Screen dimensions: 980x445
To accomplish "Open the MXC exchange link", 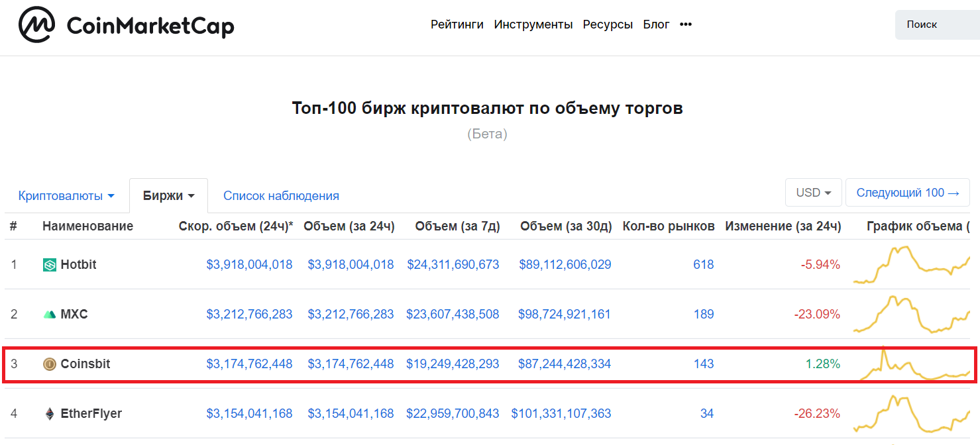I will (74, 315).
